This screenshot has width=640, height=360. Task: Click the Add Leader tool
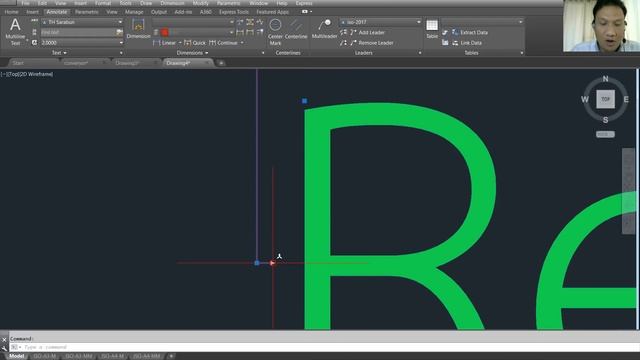367,32
